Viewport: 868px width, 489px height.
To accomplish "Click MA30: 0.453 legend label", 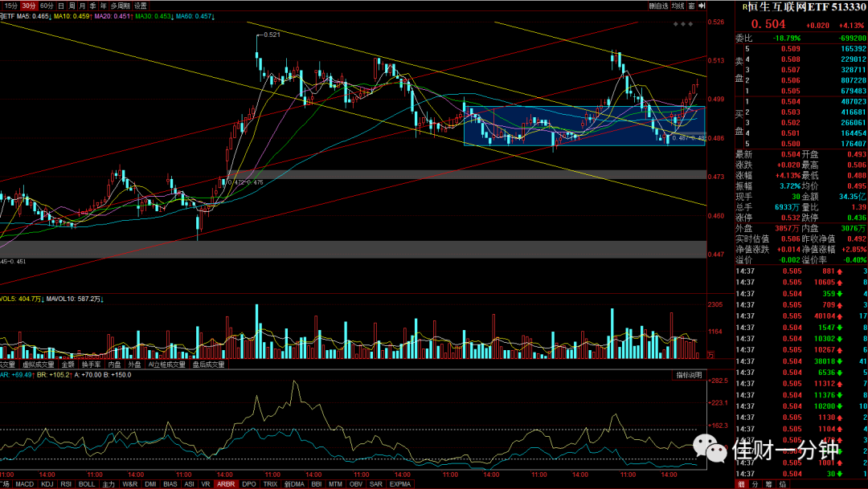I will (154, 17).
